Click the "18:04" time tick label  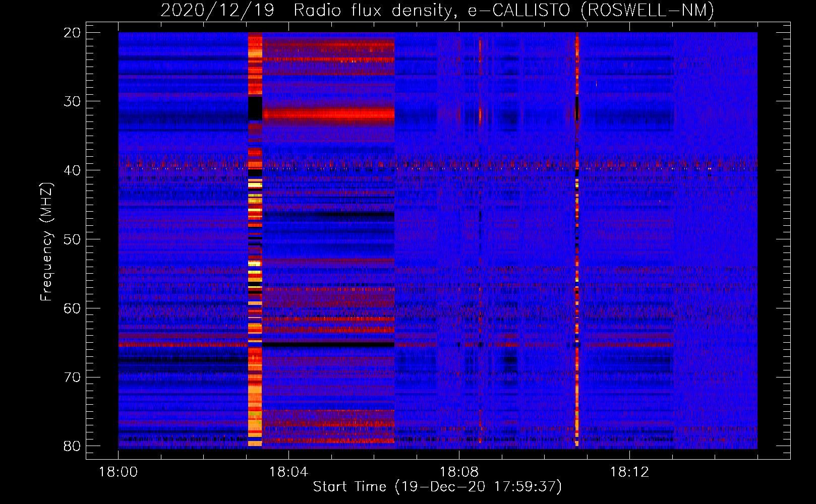tap(288, 472)
